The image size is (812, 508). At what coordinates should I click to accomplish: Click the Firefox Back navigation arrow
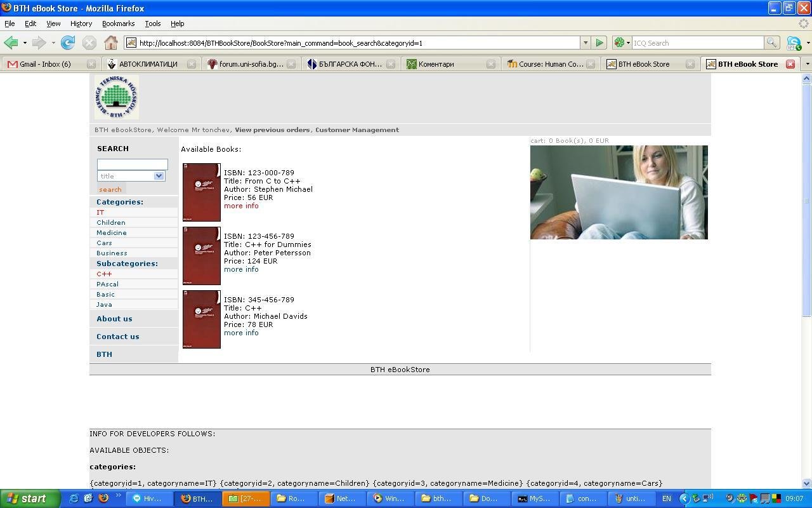[11, 43]
